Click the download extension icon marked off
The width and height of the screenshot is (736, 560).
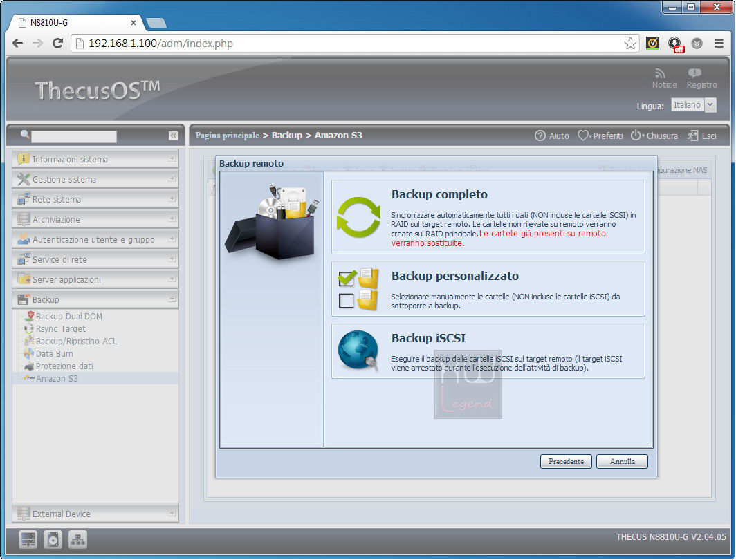click(x=675, y=44)
